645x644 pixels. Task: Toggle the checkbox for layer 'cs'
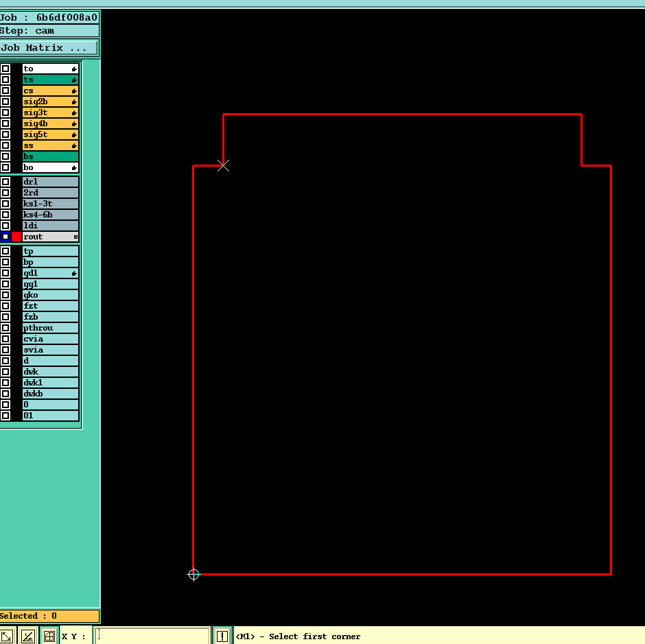click(x=5, y=91)
